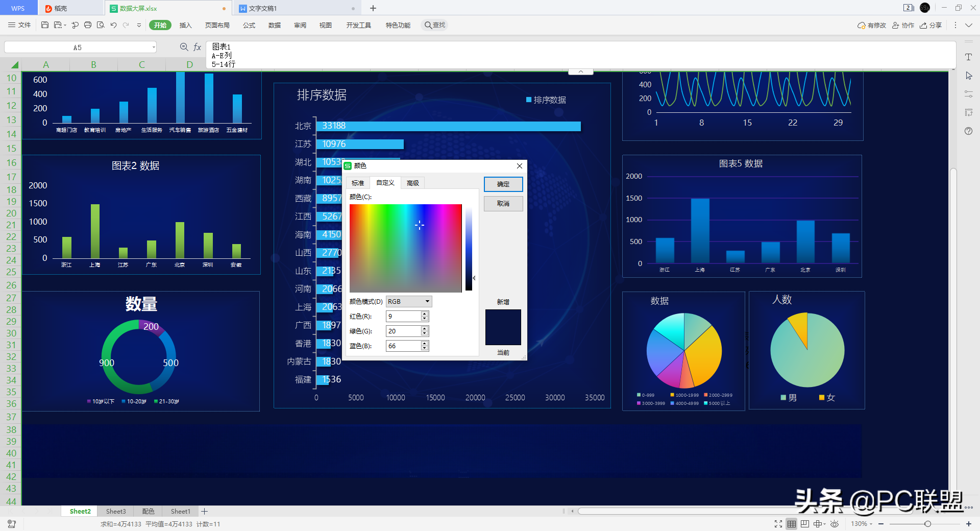Open the help question mark icon

(968, 131)
